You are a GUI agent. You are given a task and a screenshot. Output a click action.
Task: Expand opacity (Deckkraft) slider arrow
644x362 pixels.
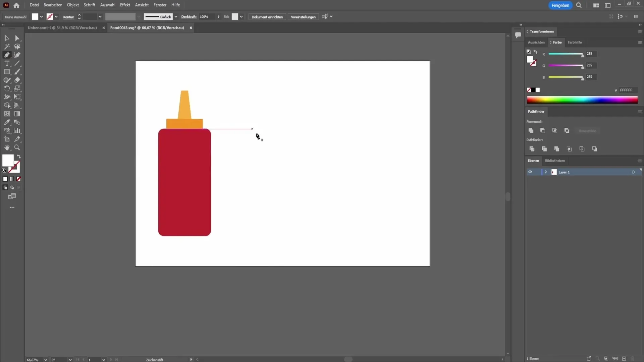(x=219, y=17)
